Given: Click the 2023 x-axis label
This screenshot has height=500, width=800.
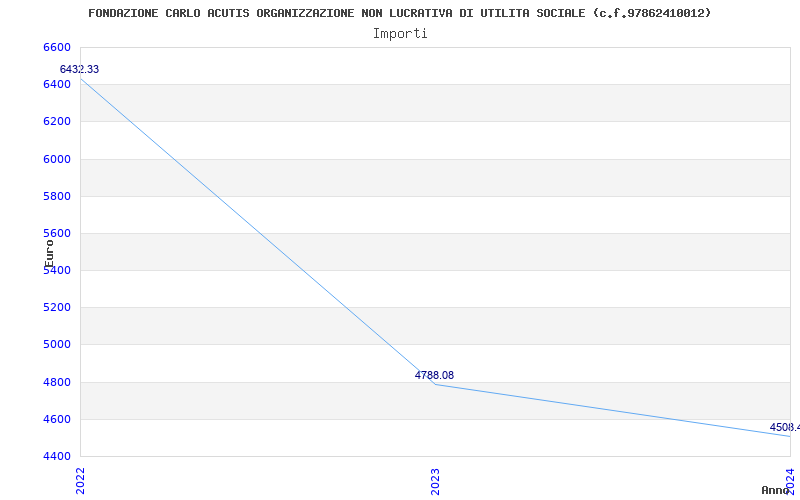Looking at the screenshot, I should (435, 481).
